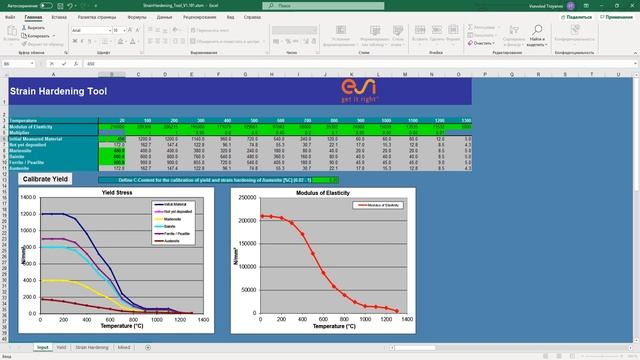Viewport: 640px width, 360px height.
Task: Click Вырезать (Cut) button
Action: pos(33,28)
